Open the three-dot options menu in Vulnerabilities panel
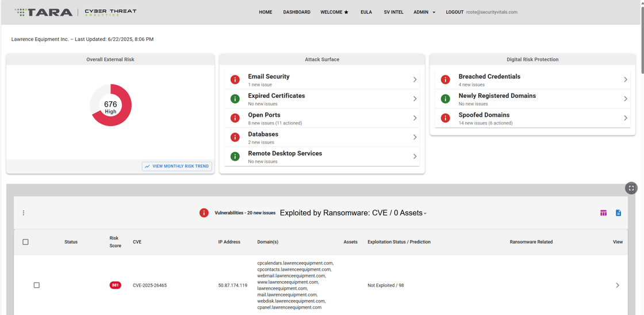This screenshot has width=644, height=315. tap(24, 212)
